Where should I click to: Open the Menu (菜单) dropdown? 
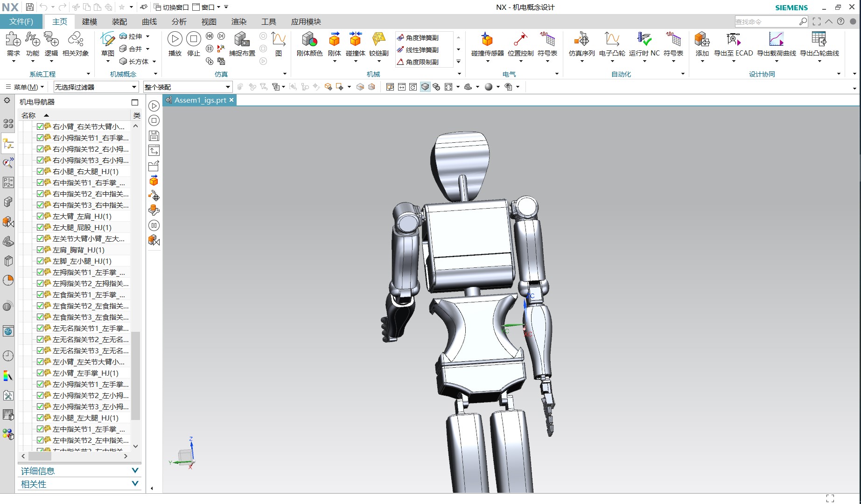tap(25, 87)
